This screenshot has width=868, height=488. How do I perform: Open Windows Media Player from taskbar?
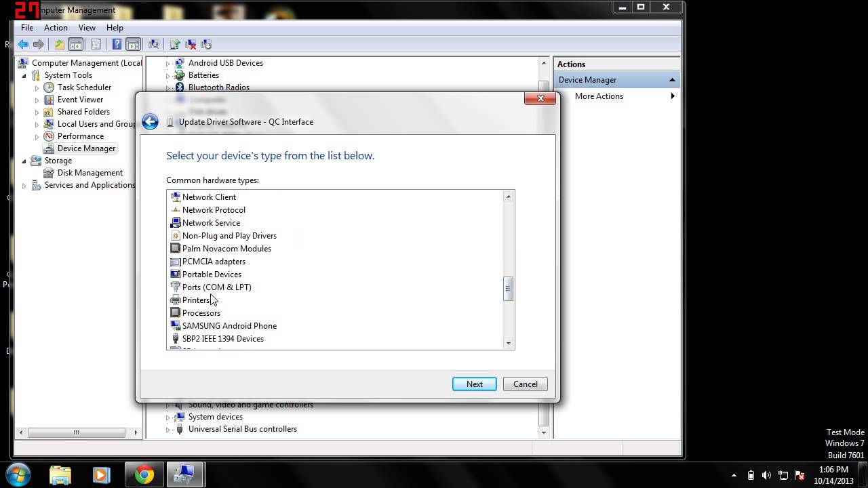[x=101, y=474]
